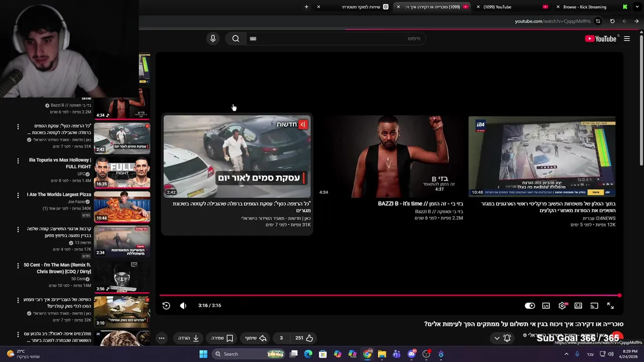This screenshot has height=362, width=644.
Task: Open options menu for 'מתלבטים איפה לאכול' video
Action: pos(18,334)
